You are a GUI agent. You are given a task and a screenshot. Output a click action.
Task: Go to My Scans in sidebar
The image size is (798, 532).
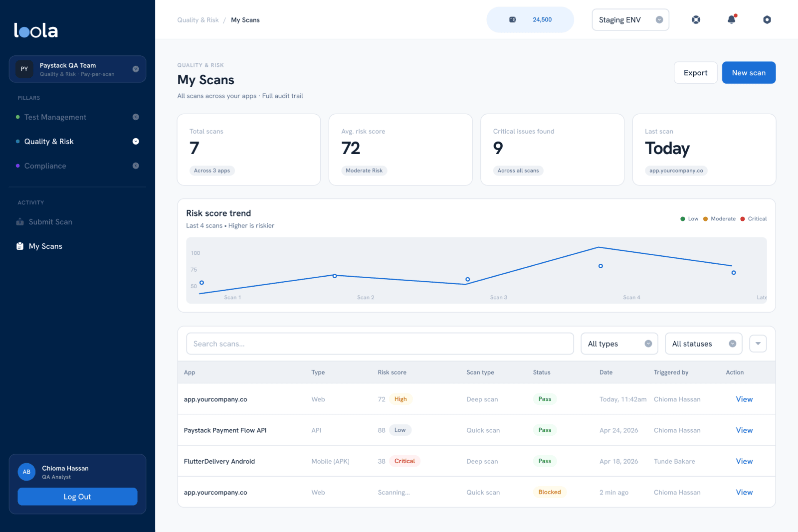pos(45,246)
